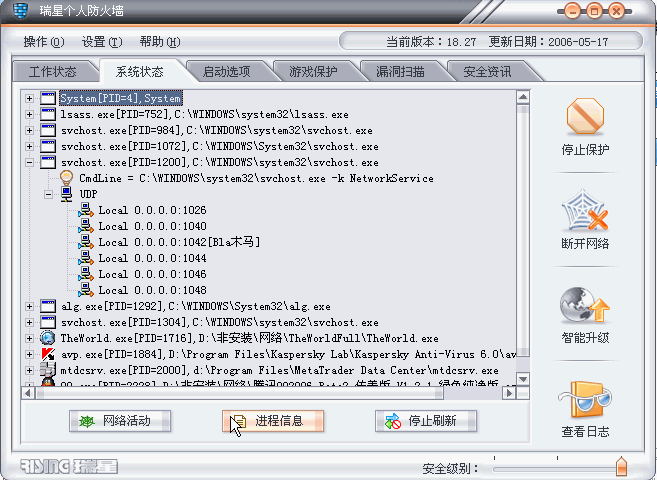657x480 pixels.
Task: Expand the lsass.exe[PID=752] node
Action: coord(29,114)
